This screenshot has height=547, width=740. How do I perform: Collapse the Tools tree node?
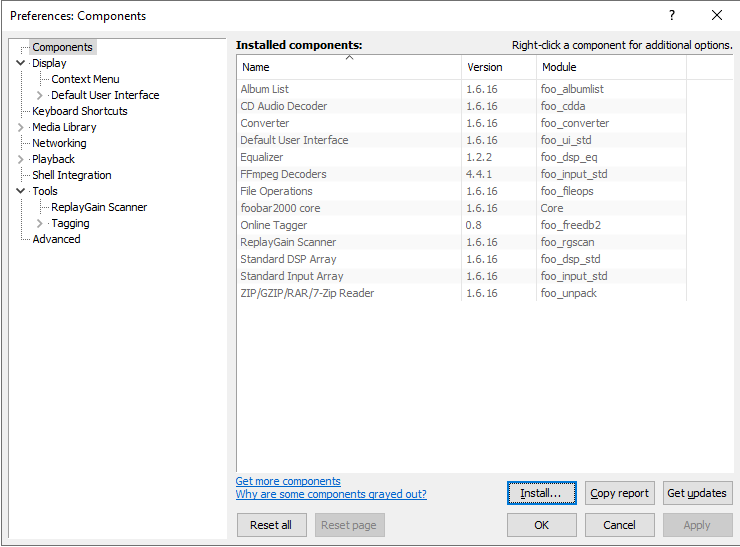[x=21, y=191]
